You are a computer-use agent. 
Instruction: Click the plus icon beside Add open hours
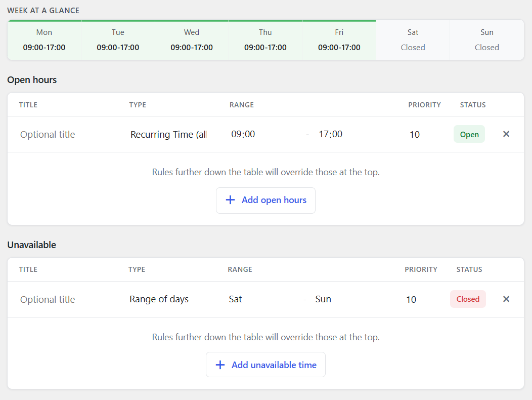click(230, 200)
